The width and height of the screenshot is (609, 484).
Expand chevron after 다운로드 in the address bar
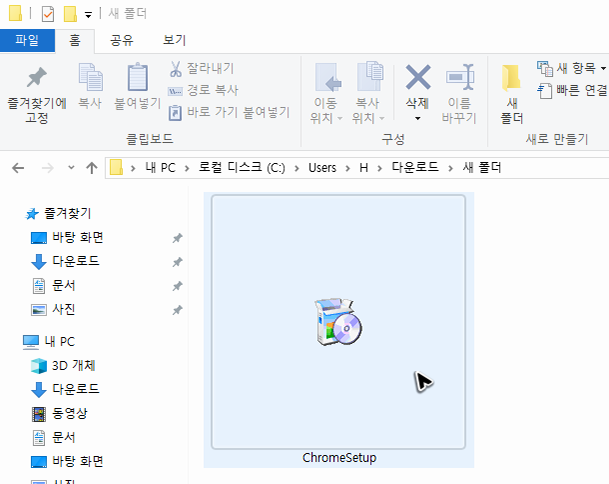pyautogui.click(x=451, y=168)
